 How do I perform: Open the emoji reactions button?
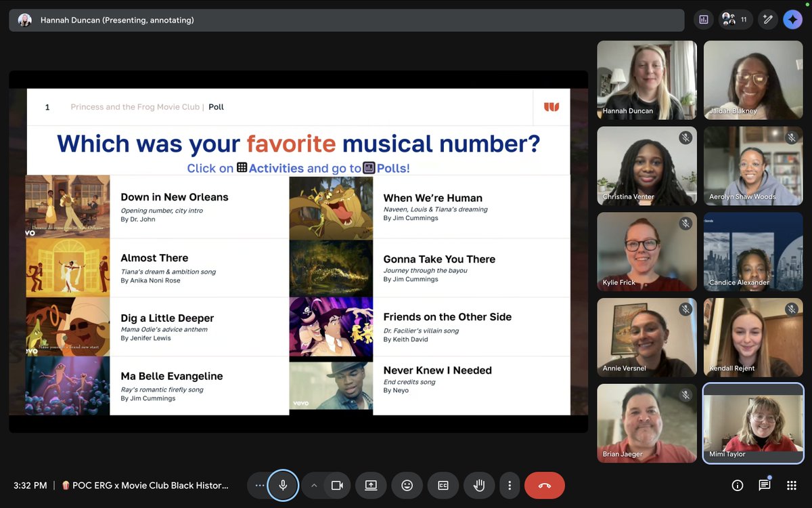tap(407, 485)
